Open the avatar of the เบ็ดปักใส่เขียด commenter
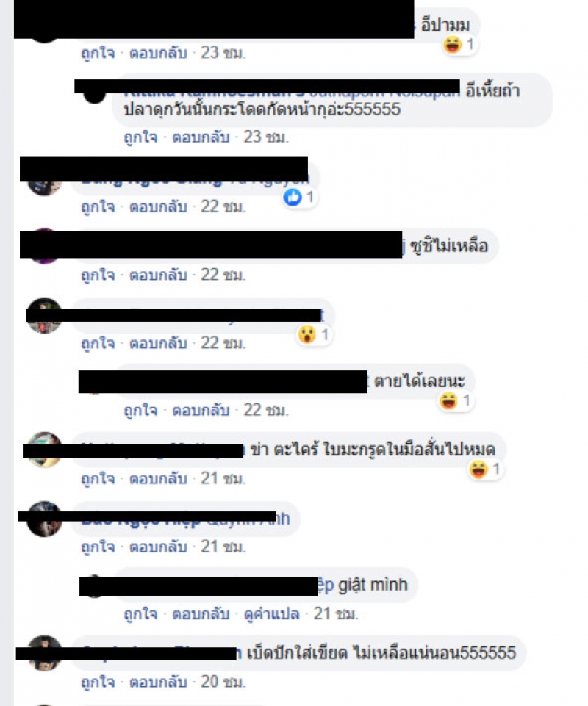This screenshot has height=706, width=588. click(x=43, y=653)
